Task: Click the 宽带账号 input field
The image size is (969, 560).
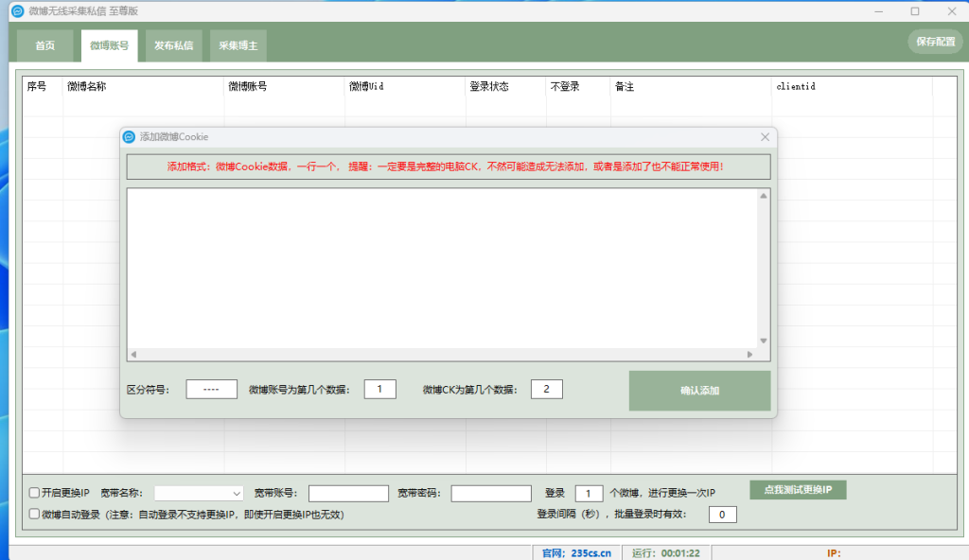Action: coord(348,493)
